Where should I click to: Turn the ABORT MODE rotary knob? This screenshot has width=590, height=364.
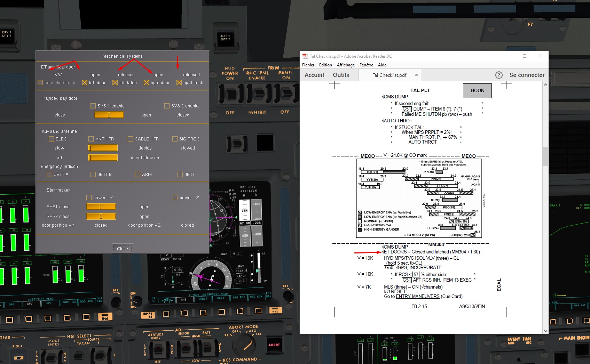pyautogui.click(x=244, y=345)
